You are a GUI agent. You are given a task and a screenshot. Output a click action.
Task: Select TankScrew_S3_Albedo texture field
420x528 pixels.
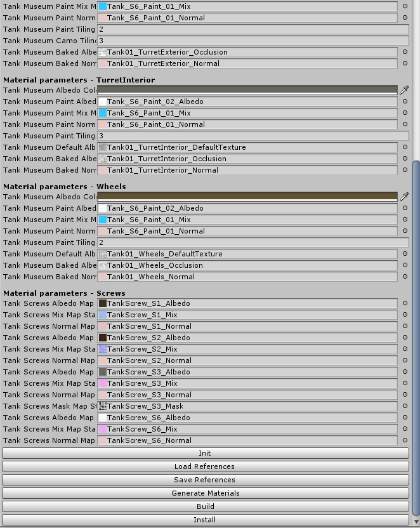(x=247, y=372)
